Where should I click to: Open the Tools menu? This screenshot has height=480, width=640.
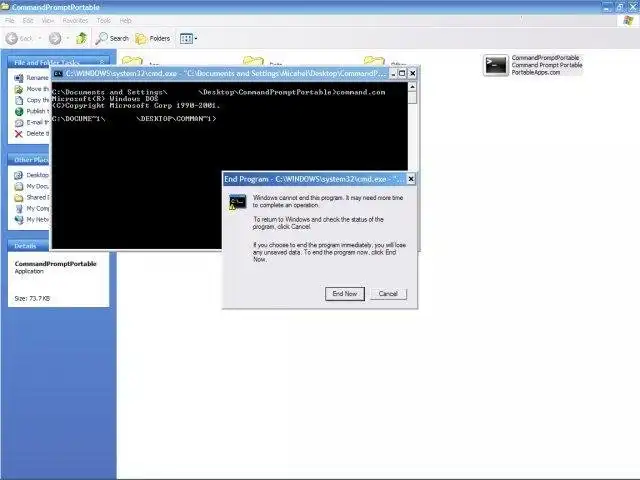click(x=103, y=20)
